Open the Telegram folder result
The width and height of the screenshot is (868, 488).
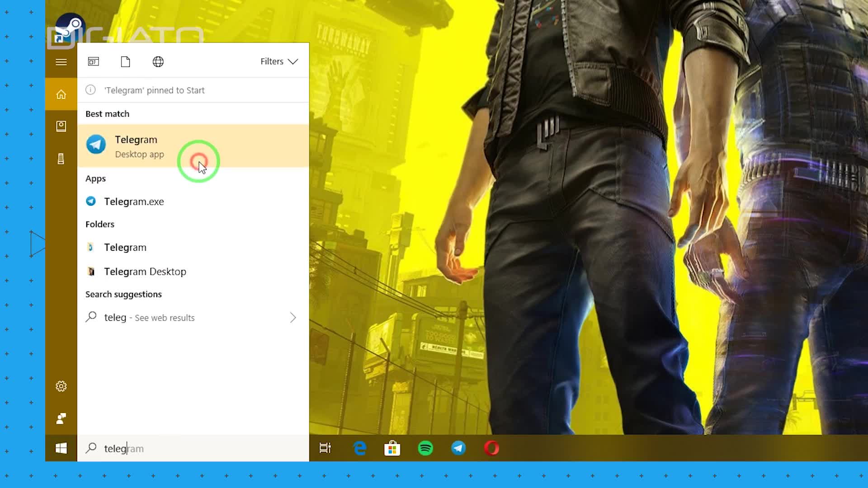[125, 247]
